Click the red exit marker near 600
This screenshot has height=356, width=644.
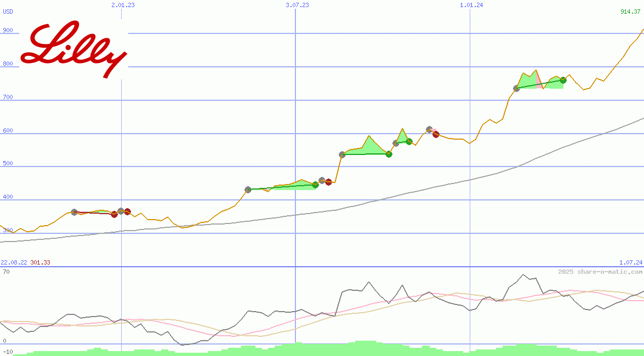pyautogui.click(x=436, y=134)
